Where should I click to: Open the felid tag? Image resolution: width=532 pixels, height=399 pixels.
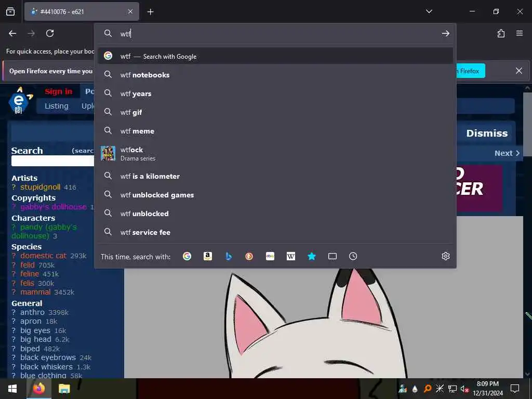[28, 264]
